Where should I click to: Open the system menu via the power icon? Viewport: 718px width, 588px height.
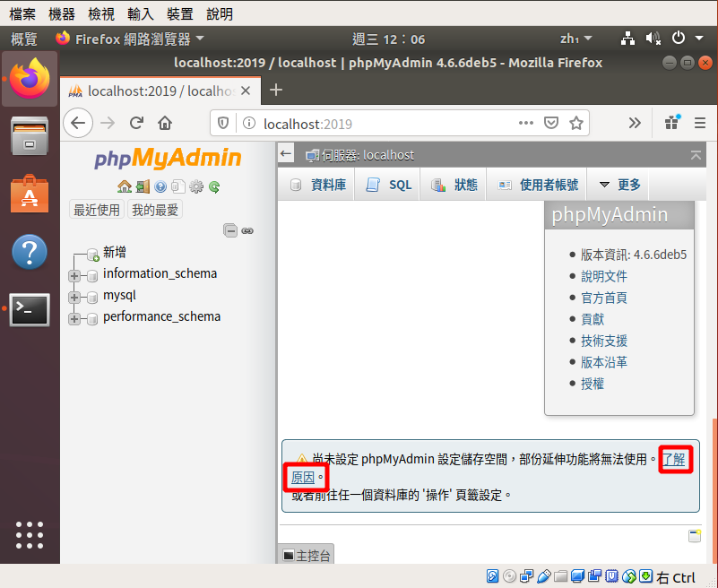click(x=679, y=38)
